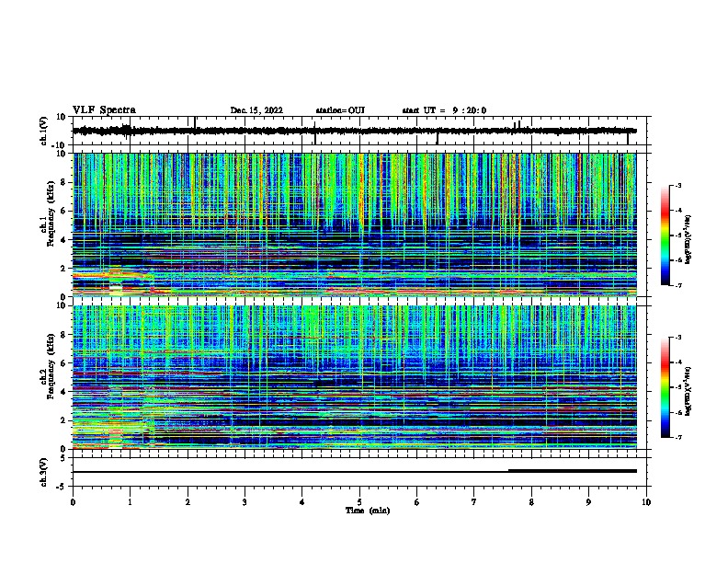Click the "-7" tick on ch.1 colorbar
The height and width of the screenshot is (563, 728).
pos(677,285)
